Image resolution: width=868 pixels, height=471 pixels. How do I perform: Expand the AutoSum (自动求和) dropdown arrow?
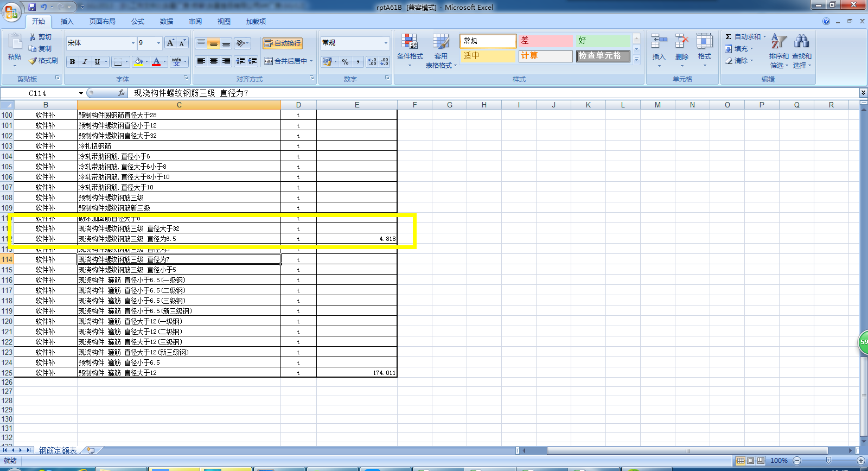765,37
